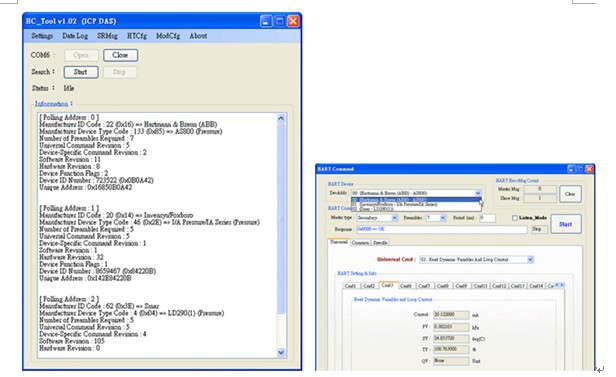Click the Information panel's vertical scrollbar track
This screenshot has width=616, height=377.
pyautogui.click(x=281, y=236)
